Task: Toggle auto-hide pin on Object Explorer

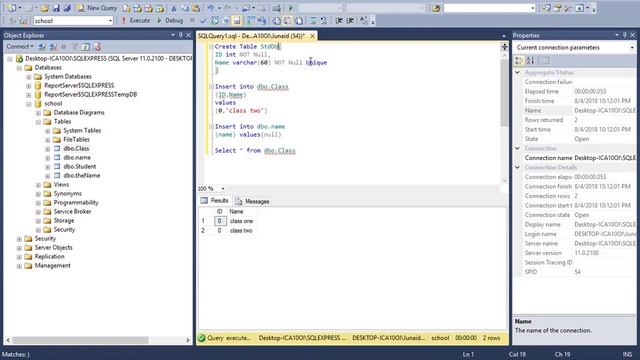Action: point(180,36)
